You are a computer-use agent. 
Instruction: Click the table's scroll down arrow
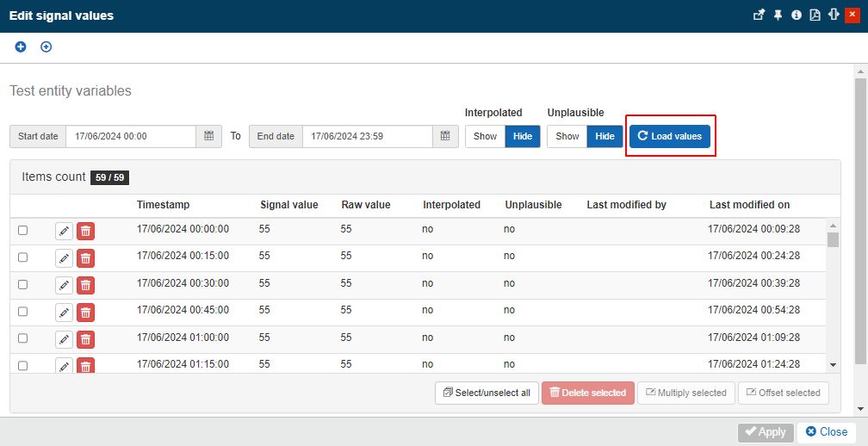tap(833, 365)
